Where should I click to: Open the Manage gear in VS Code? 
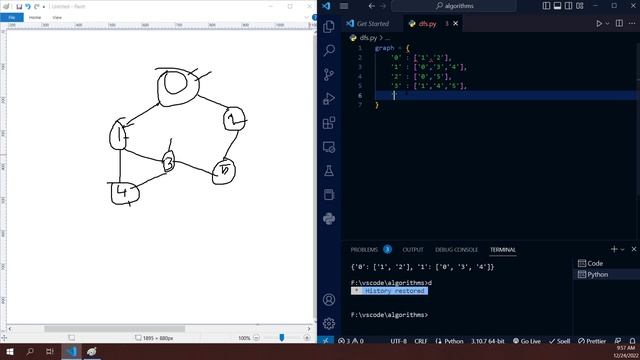[329, 324]
